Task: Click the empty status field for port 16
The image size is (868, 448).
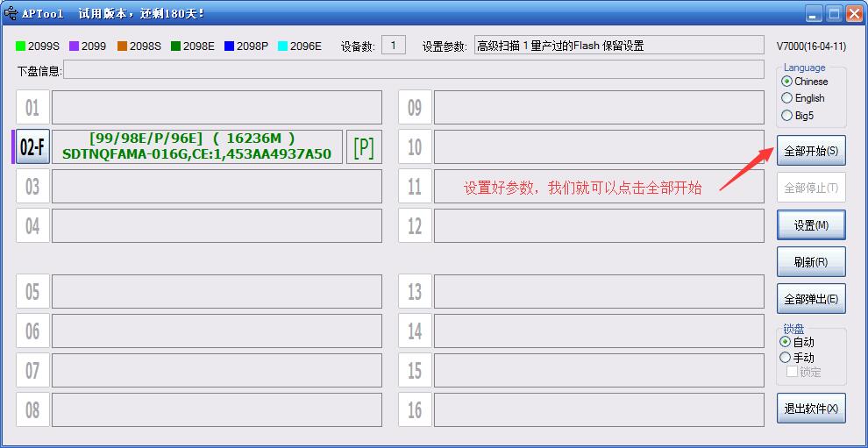Action: [599, 409]
